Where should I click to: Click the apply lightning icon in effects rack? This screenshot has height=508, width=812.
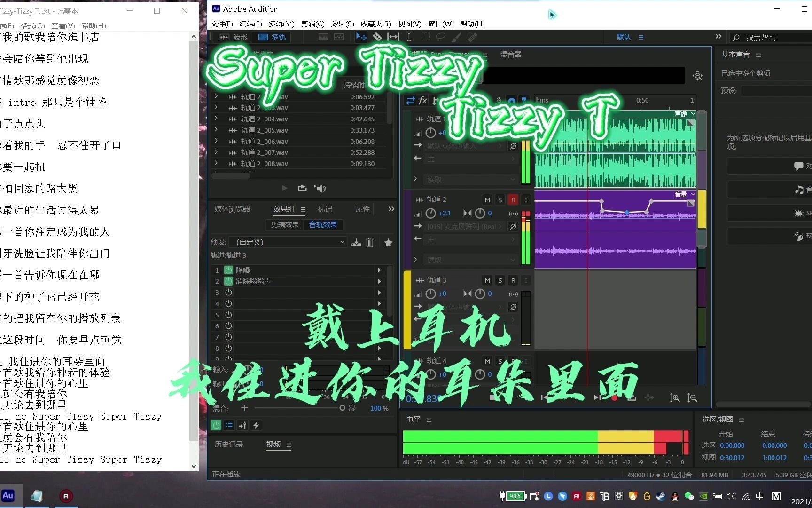(x=256, y=425)
